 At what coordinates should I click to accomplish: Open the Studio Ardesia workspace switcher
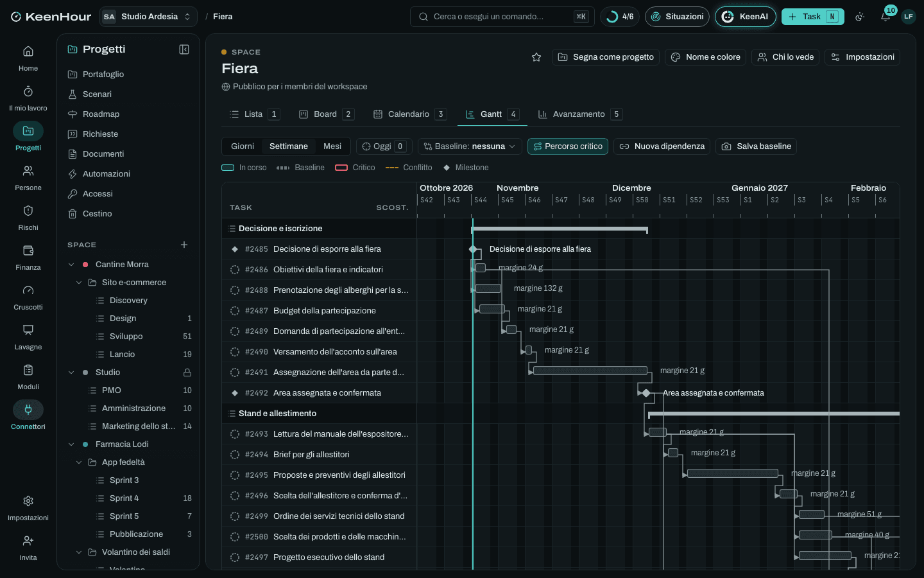click(148, 17)
